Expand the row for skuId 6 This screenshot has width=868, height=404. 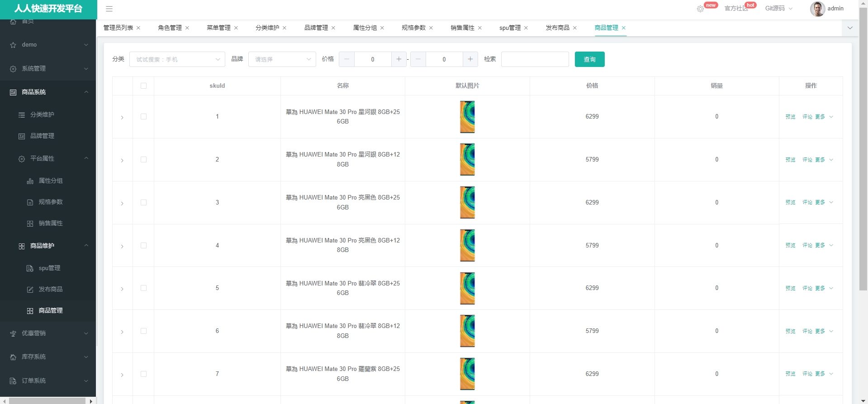[x=122, y=332]
